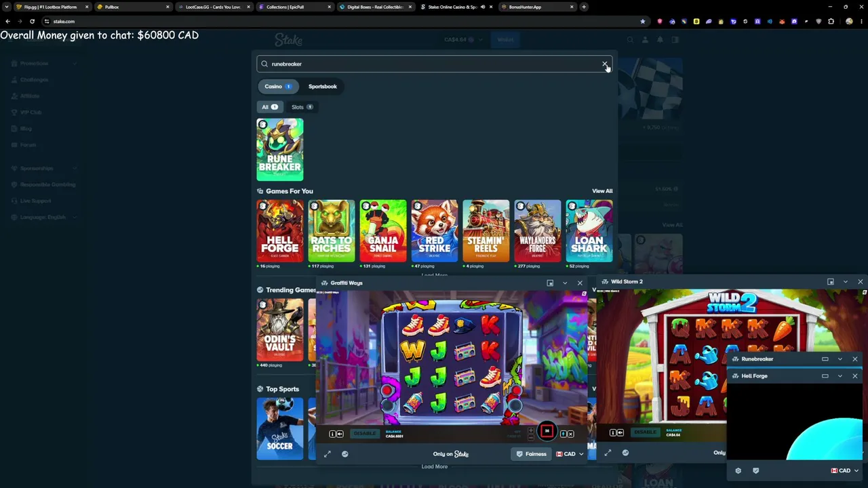Open a new browser tab

(584, 7)
